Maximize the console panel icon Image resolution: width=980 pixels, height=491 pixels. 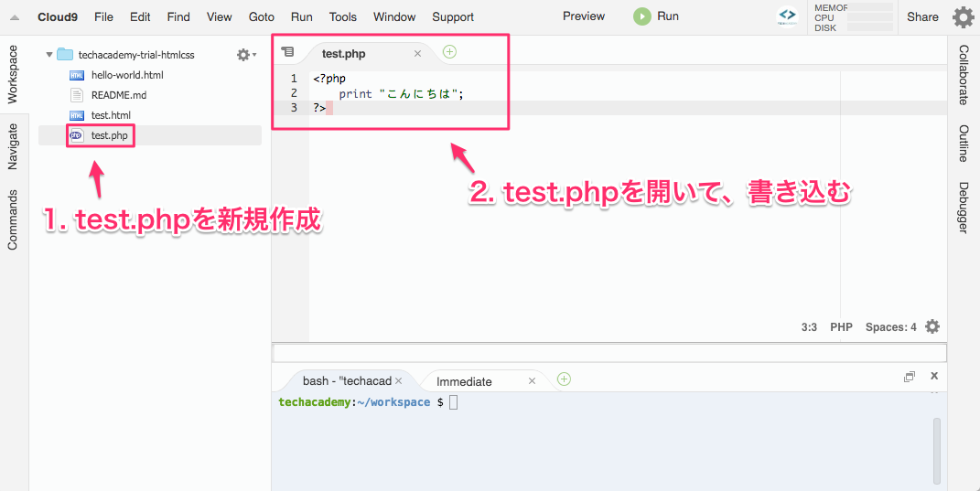909,377
